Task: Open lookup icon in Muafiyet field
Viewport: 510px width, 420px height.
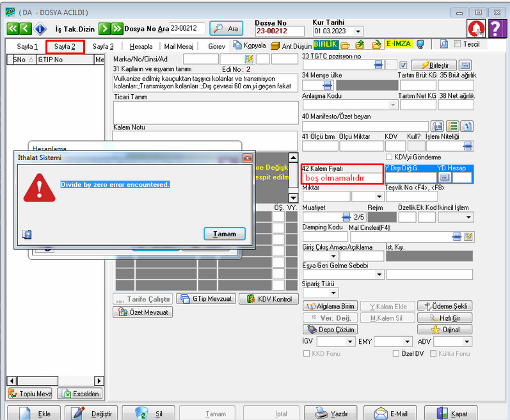Action: (x=346, y=217)
